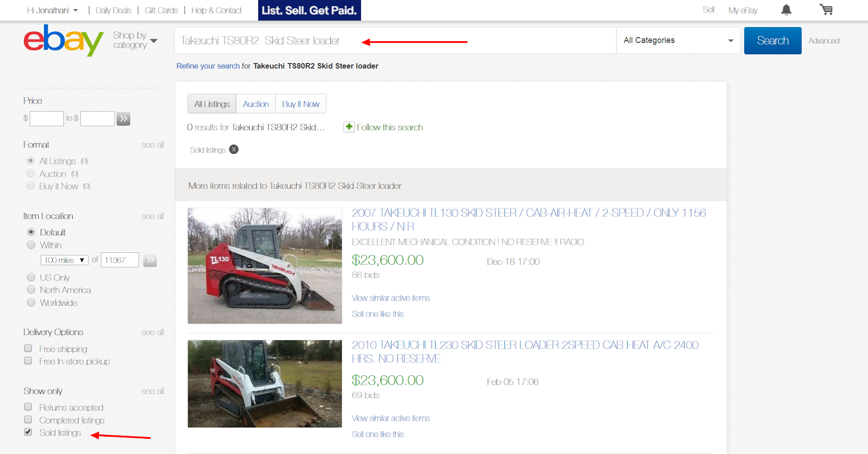Viewport: 868px width, 454px height.
Task: Select Default item location radio
Action: pyautogui.click(x=31, y=232)
